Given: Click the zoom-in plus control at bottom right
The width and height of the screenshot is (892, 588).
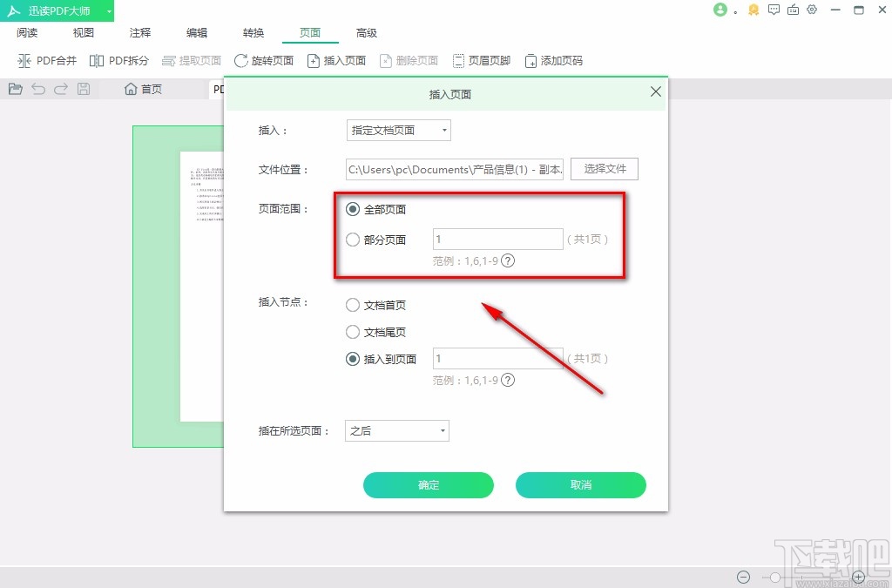Looking at the screenshot, I should click(x=858, y=577).
